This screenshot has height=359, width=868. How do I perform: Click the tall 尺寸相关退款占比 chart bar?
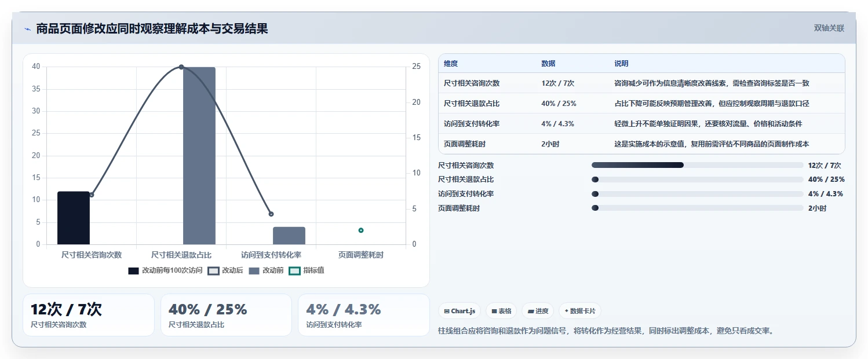(x=199, y=156)
